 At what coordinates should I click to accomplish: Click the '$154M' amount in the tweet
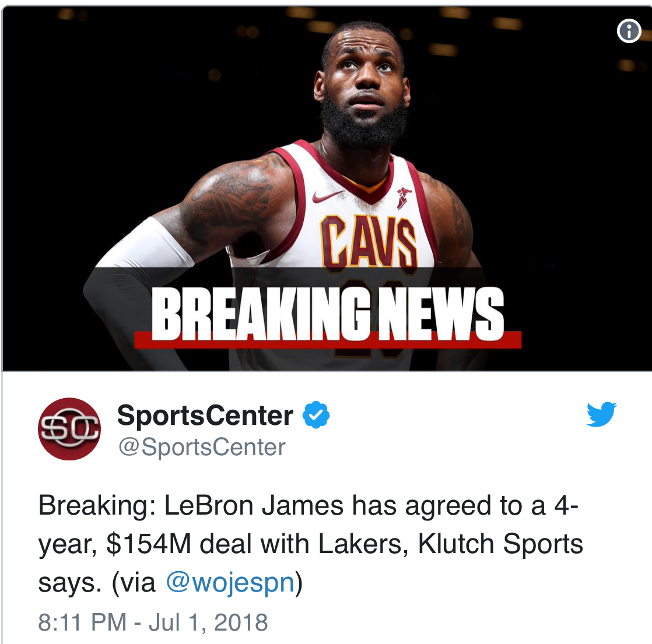(x=149, y=544)
